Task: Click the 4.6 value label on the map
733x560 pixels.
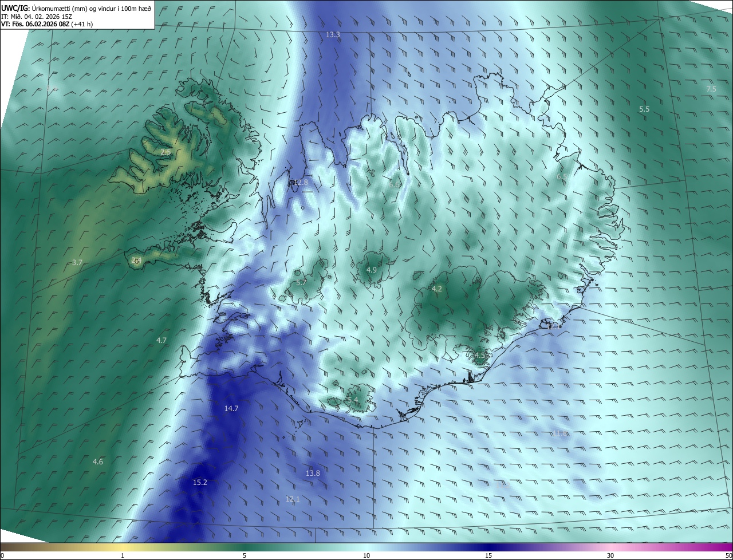Action: click(x=98, y=462)
